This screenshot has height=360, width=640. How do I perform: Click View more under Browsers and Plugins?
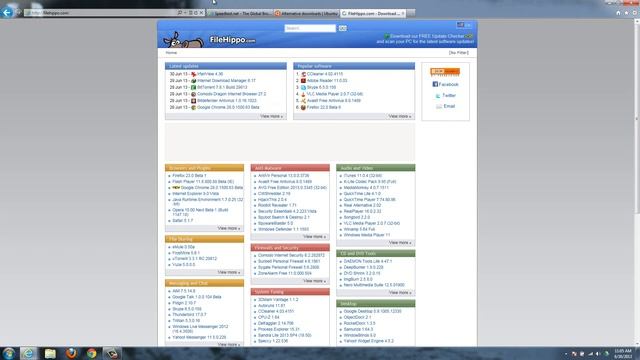229,228
